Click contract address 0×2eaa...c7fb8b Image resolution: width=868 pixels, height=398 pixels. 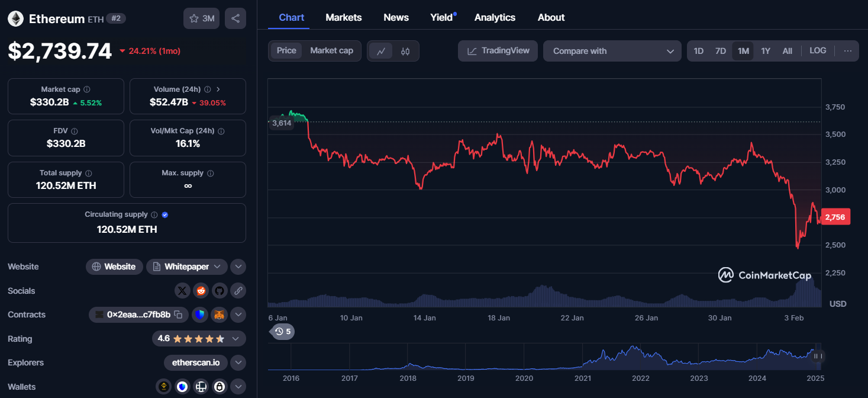coord(139,314)
